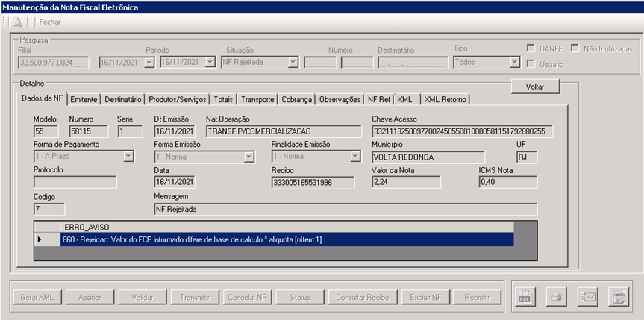644x320 pixels.
Task: Click the Dt Emissão field
Action: coord(175,131)
